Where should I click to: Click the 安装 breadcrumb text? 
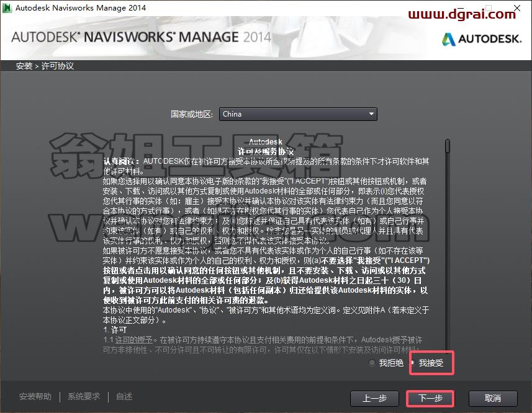tap(24, 66)
